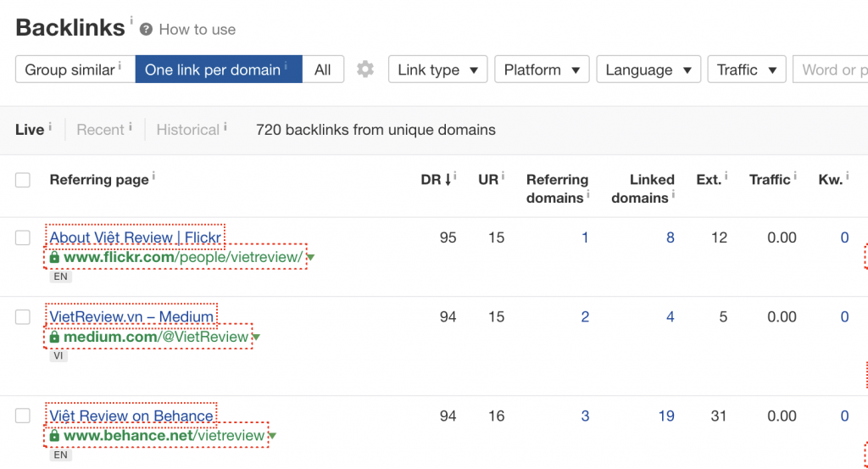868x469 pixels.
Task: Click the VI language tag under Medium URL
Action: click(x=58, y=355)
